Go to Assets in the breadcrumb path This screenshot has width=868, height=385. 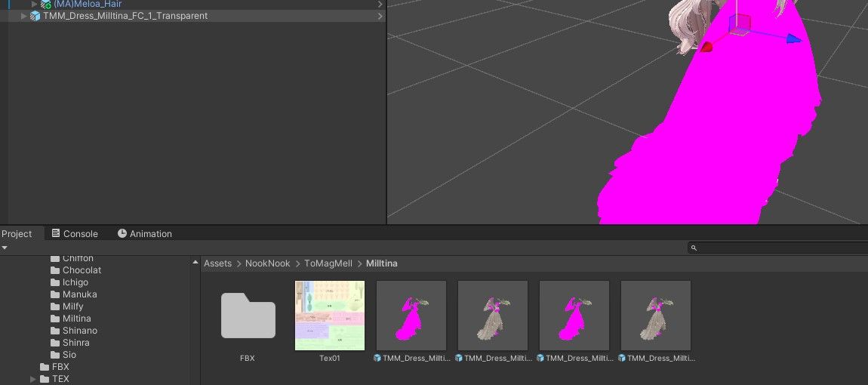coord(217,263)
